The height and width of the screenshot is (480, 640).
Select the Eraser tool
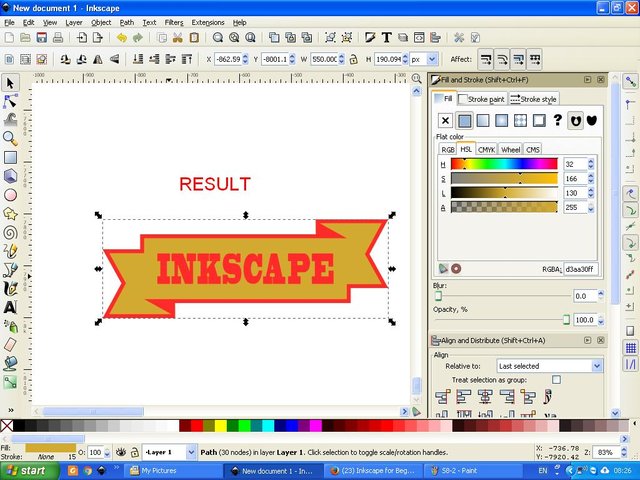coord(10,344)
